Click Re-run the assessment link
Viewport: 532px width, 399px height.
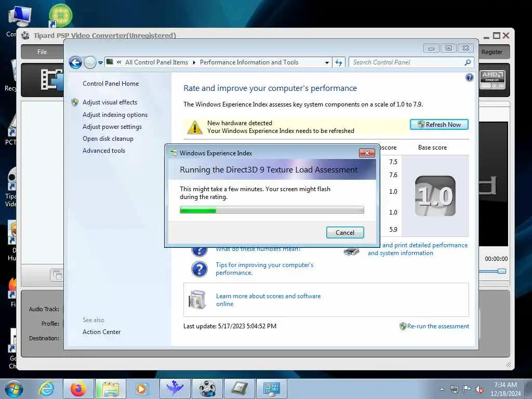coord(438,326)
